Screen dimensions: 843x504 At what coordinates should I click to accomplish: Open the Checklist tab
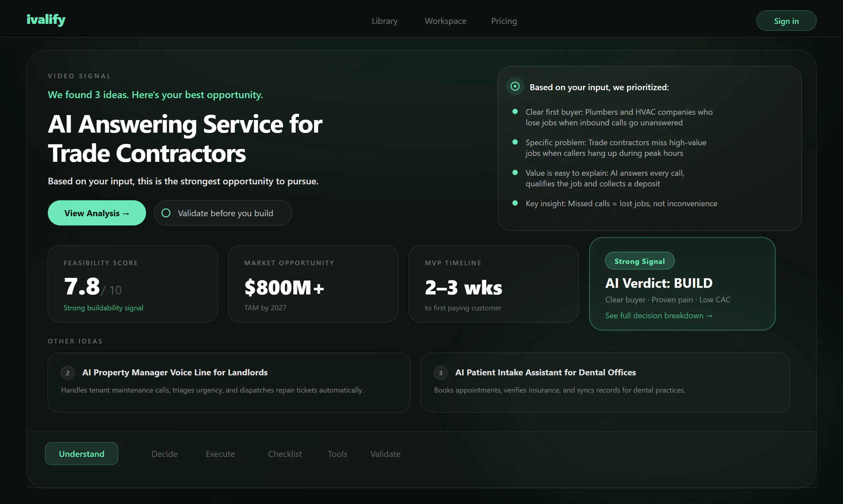tap(285, 454)
